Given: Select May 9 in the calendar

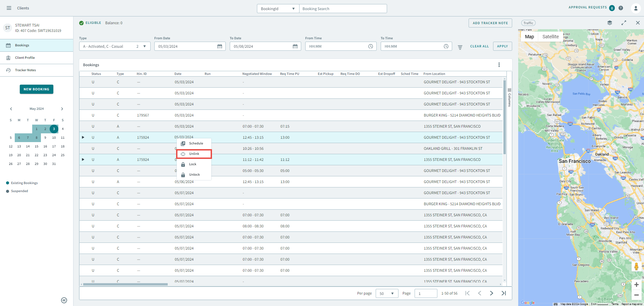Looking at the screenshot, I should 45,138.
